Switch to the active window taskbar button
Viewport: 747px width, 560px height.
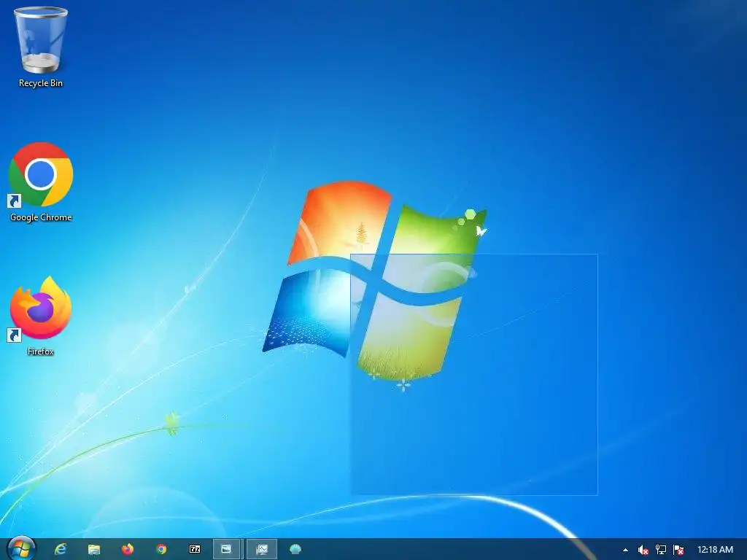tap(226, 549)
